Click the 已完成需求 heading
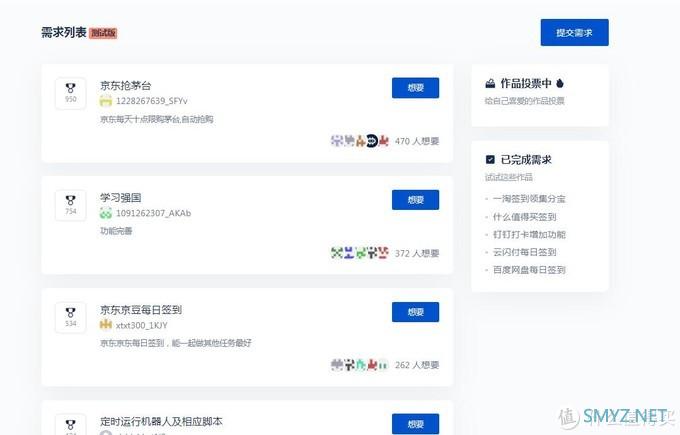 (x=526, y=160)
